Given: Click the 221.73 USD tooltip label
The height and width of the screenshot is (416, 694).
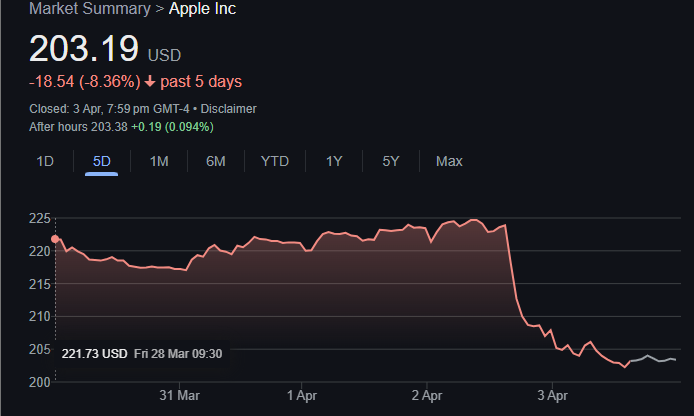Looking at the screenshot, I should [x=94, y=353].
